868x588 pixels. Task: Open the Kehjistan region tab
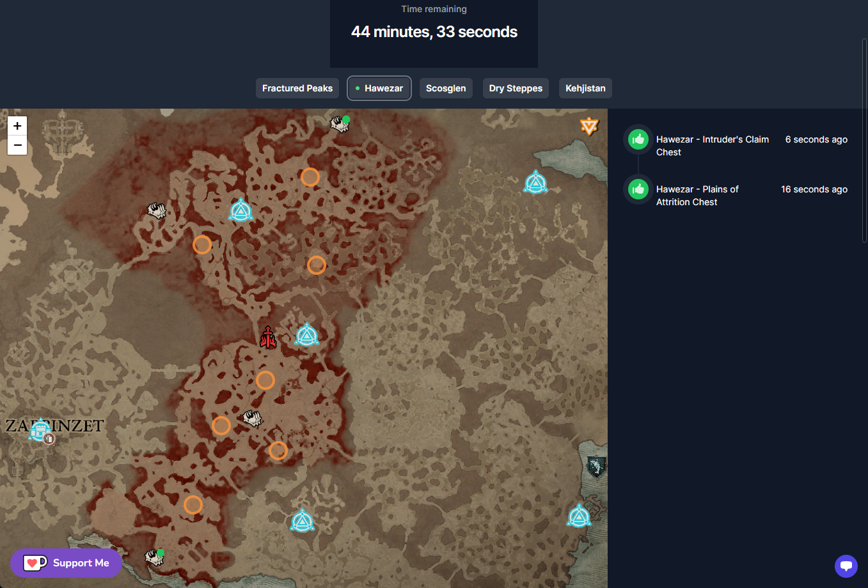coord(585,88)
